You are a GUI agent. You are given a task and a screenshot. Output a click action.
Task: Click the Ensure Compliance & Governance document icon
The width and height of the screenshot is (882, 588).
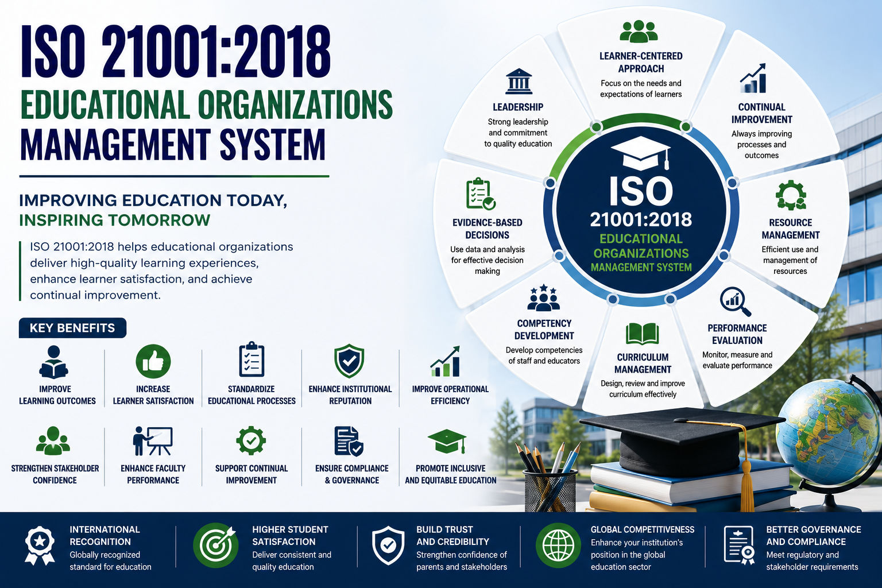[349, 441]
